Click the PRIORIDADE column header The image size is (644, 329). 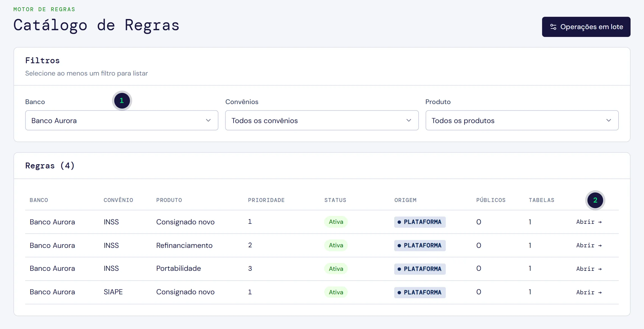(266, 200)
